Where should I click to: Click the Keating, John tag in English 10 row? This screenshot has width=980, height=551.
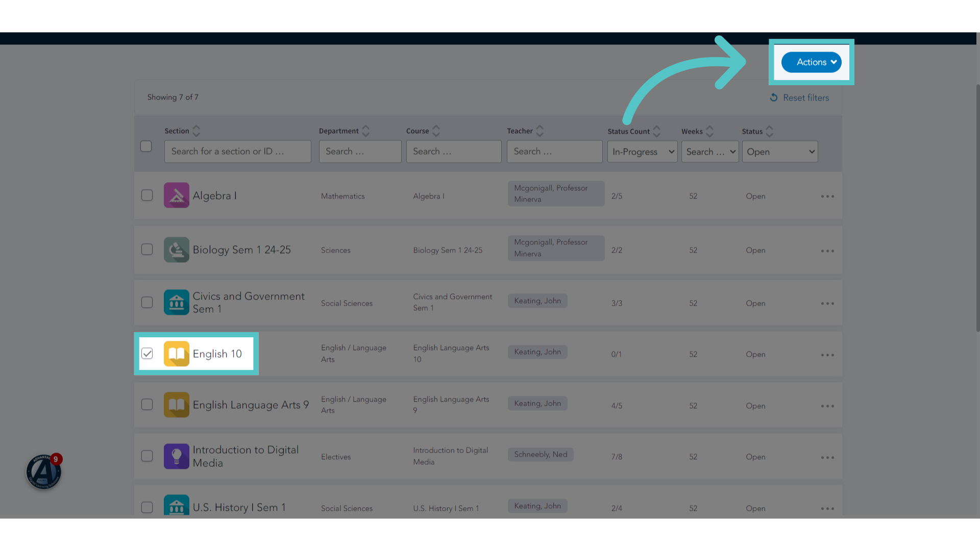tap(537, 352)
